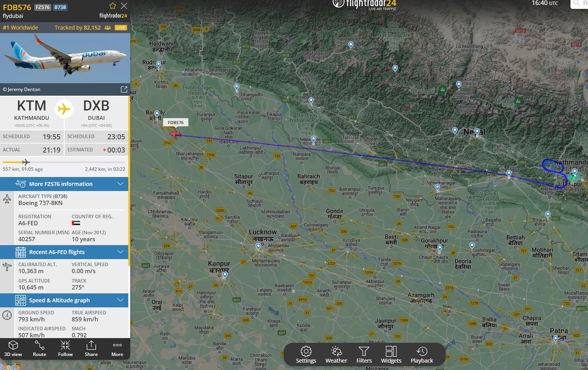
Task: Click the airport pin near Dhangadhi
Action: 236,87
